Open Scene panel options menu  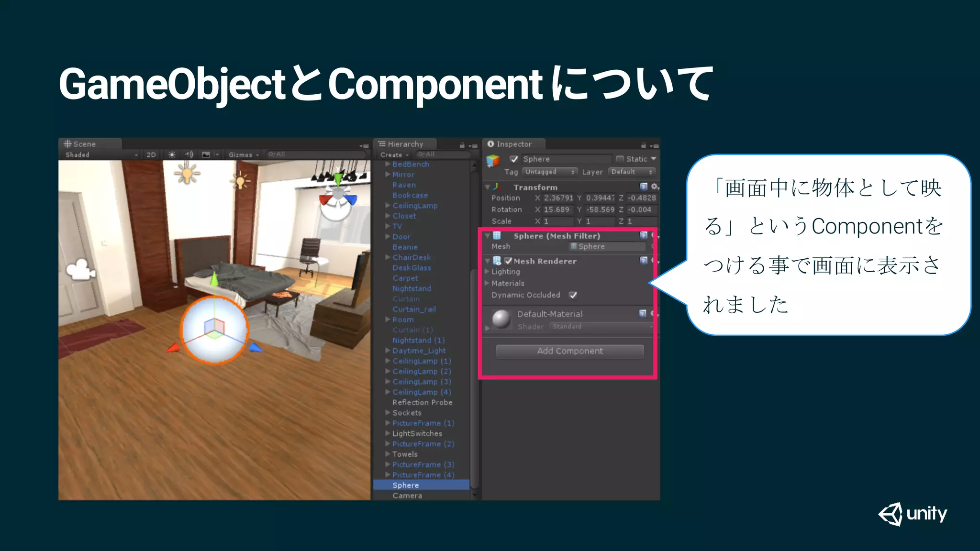(364, 146)
